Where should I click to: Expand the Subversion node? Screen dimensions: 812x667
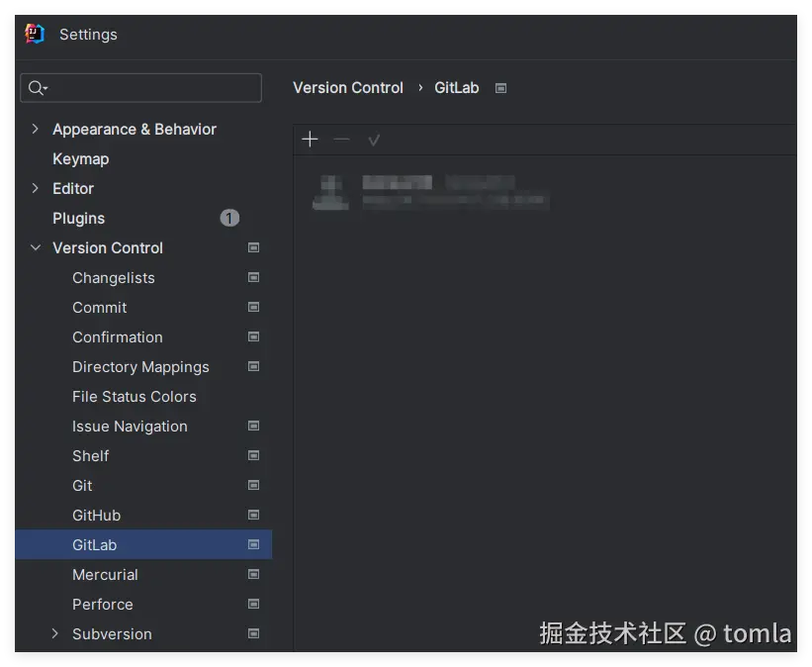click(x=55, y=633)
